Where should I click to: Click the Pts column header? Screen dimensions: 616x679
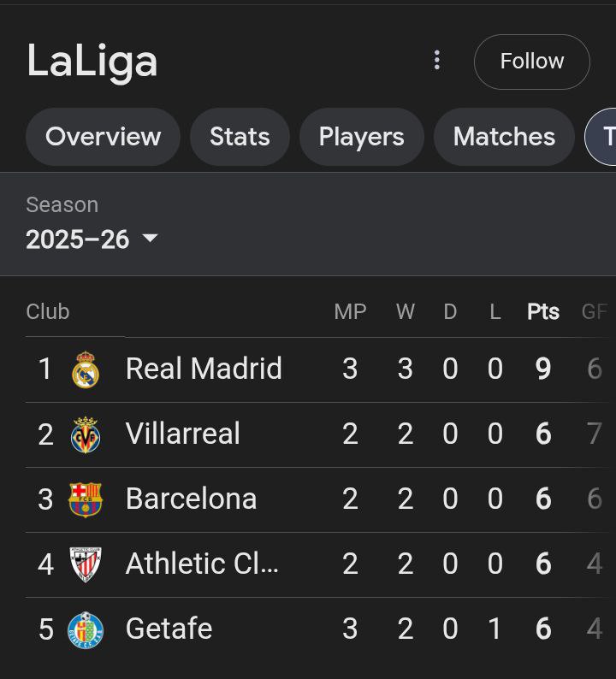(x=543, y=311)
